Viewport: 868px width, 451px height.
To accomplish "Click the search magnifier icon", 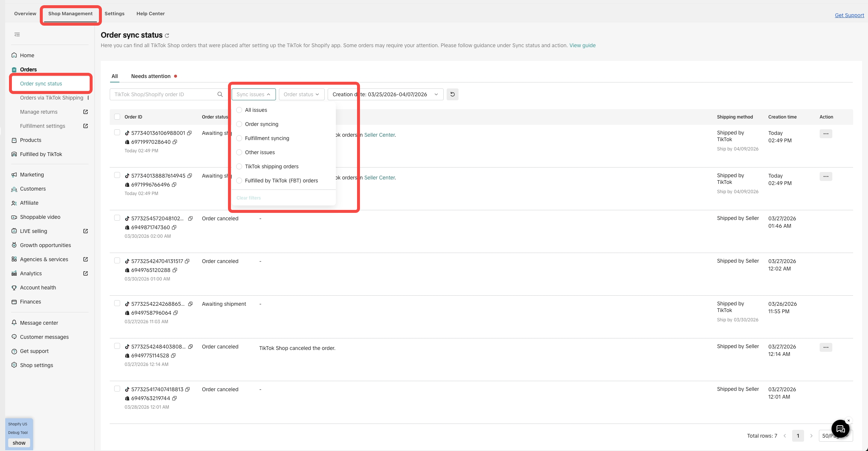I will tap(220, 94).
